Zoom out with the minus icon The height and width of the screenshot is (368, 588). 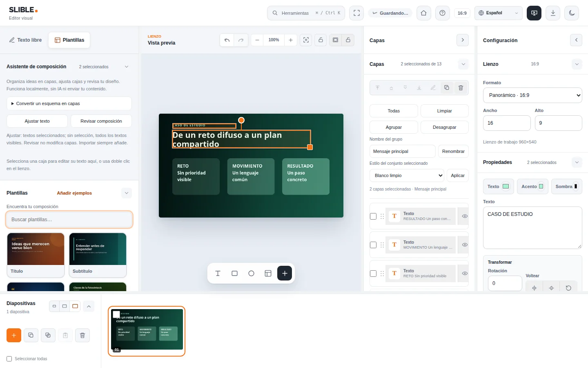click(x=257, y=40)
